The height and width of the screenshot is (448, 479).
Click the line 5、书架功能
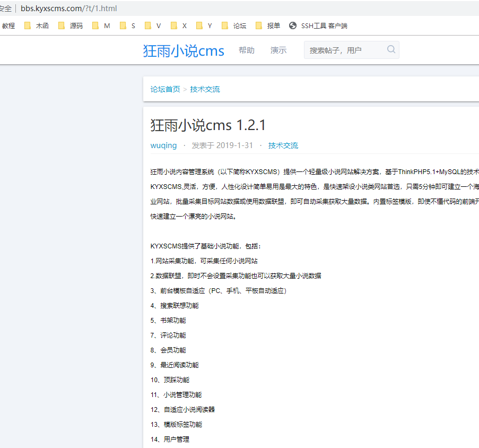168,321
